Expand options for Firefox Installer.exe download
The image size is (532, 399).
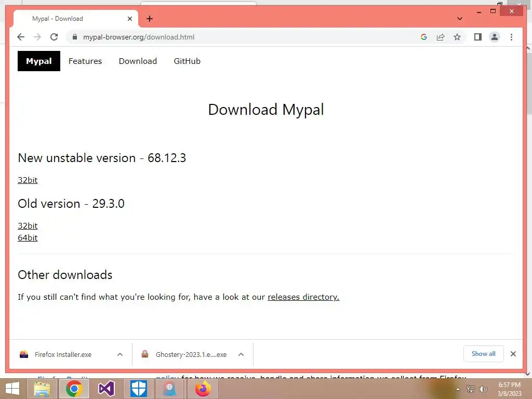tap(120, 354)
